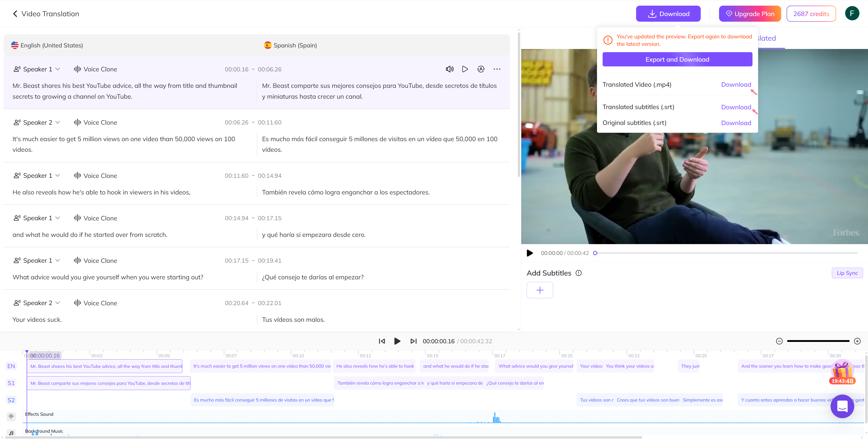This screenshot has width=868, height=439.
Task: Click the transcript panel vertical scrollbar
Action: tap(519, 104)
